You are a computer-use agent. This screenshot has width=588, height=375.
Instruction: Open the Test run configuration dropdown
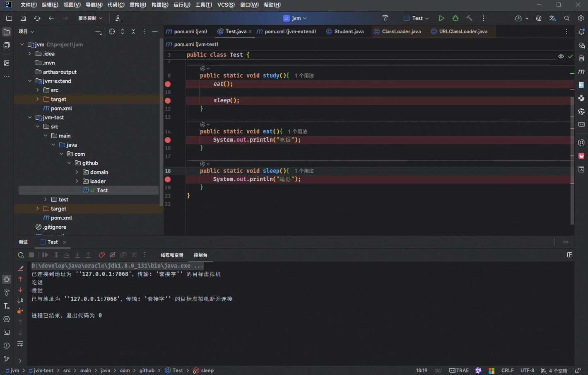(417, 18)
